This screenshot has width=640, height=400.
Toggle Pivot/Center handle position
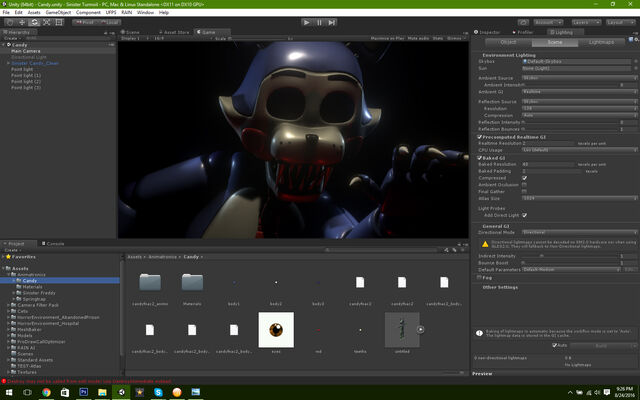point(84,22)
